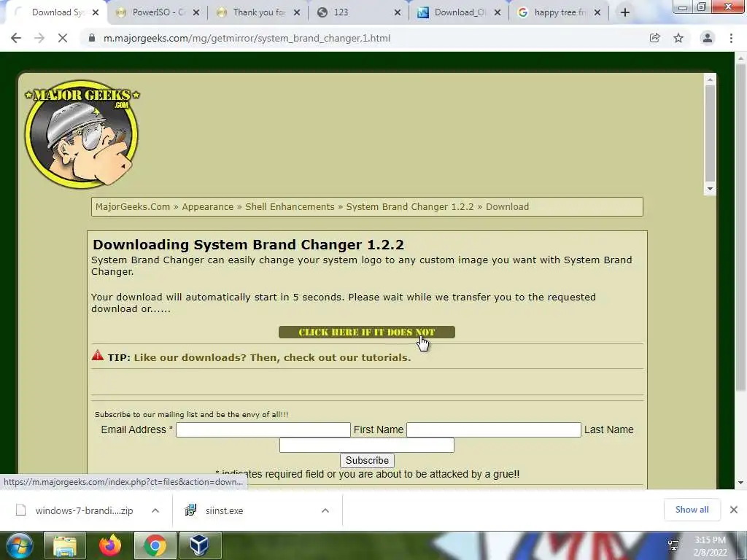
Task: Open siinst.exe file icon in downloads bar
Action: coord(190,510)
